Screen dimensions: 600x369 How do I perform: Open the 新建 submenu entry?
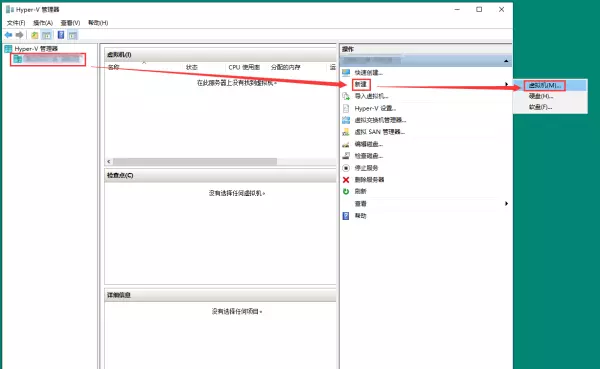point(360,84)
